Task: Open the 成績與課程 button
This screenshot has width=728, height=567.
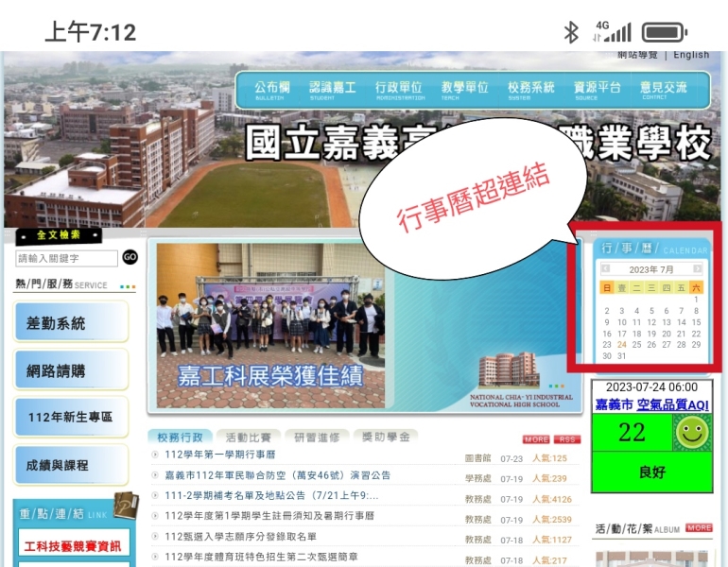Action: [x=71, y=465]
